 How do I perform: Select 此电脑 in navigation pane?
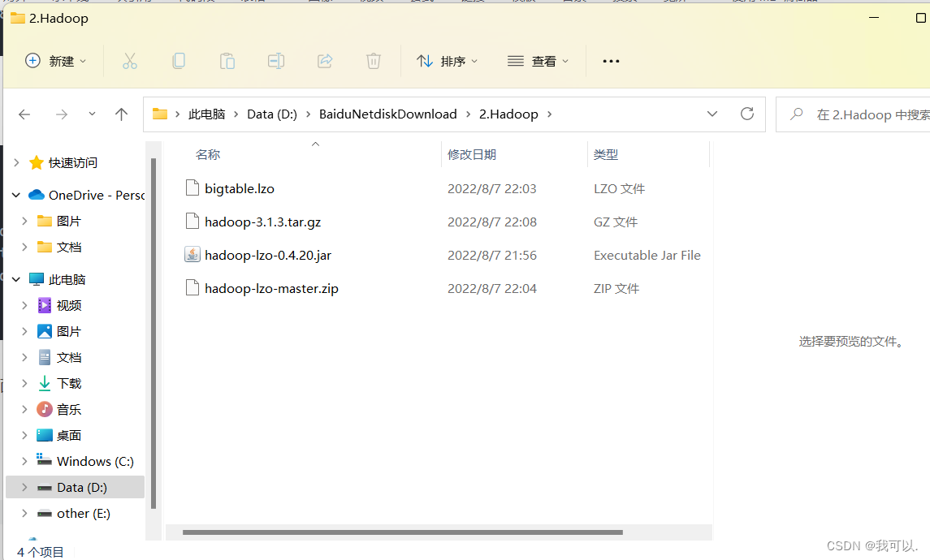pos(67,279)
